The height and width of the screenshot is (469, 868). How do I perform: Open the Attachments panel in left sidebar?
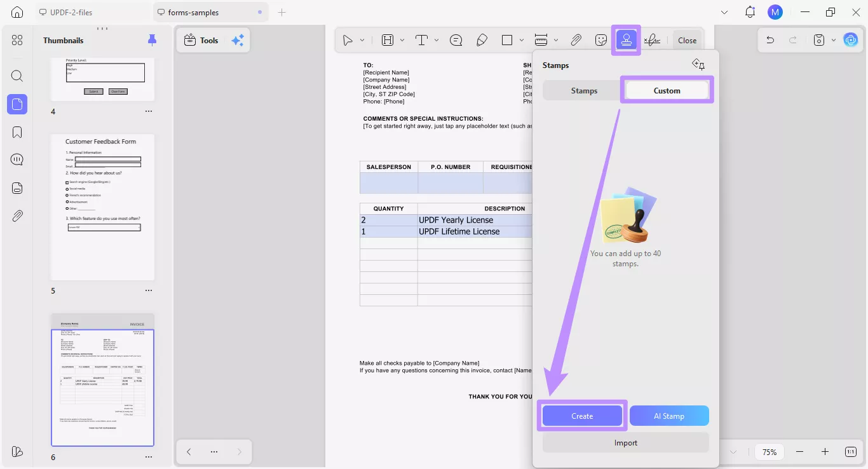click(x=17, y=215)
